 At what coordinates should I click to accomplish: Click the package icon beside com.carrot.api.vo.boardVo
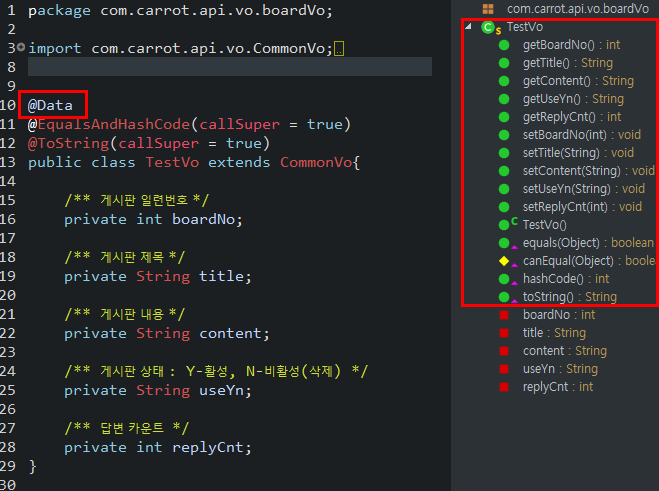pyautogui.click(x=488, y=8)
